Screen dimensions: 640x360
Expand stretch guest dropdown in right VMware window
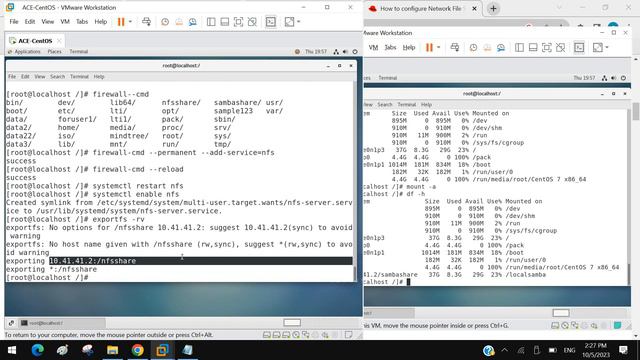[607, 47]
